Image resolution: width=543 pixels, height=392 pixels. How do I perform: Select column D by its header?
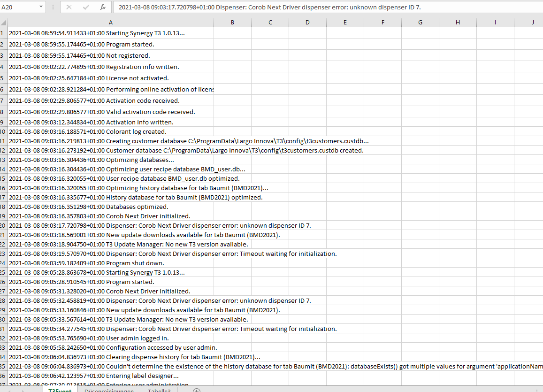[307, 23]
